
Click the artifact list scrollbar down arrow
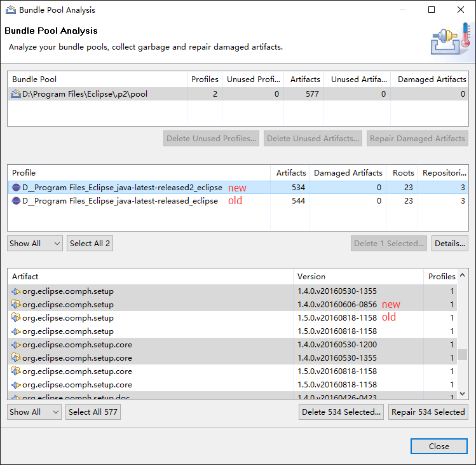tap(463, 394)
